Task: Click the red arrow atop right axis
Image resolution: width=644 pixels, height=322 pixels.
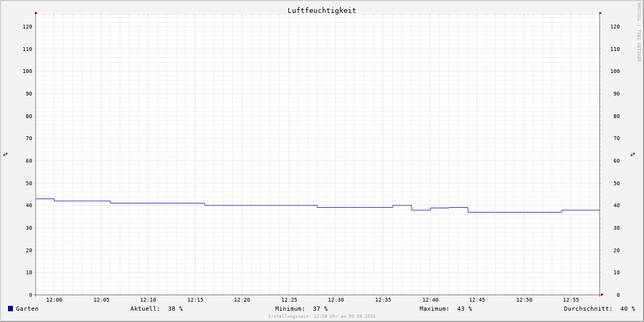Action: pyautogui.click(x=600, y=12)
